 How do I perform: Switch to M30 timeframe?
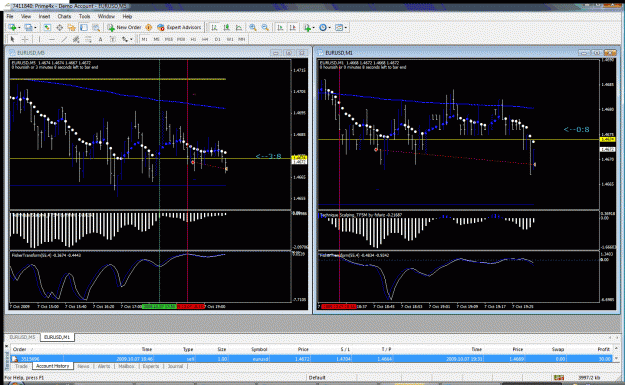[181, 39]
